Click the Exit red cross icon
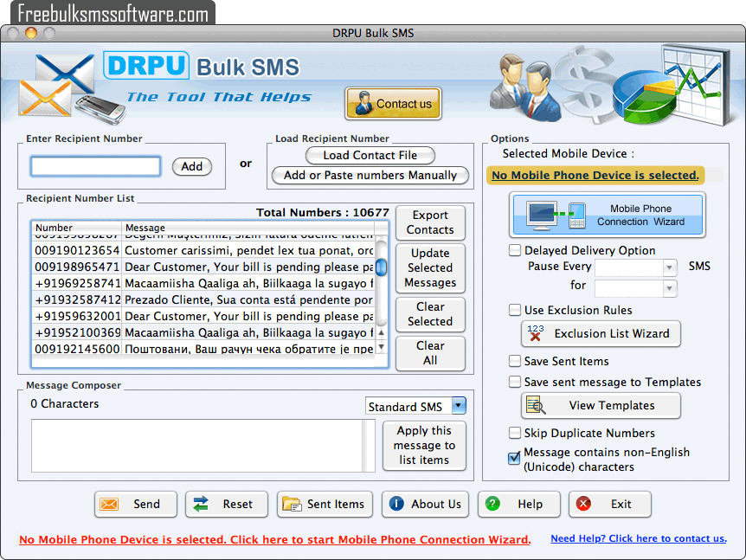This screenshot has width=746, height=560. 583,504
